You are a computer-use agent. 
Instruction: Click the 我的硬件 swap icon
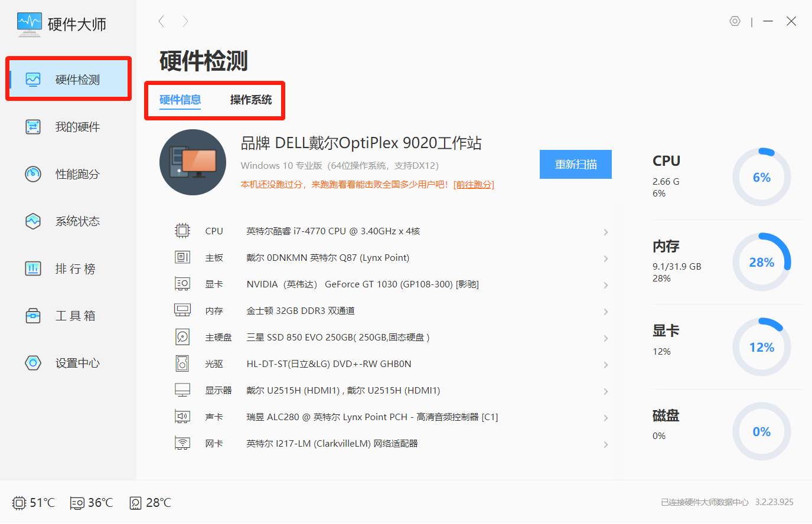click(x=33, y=127)
